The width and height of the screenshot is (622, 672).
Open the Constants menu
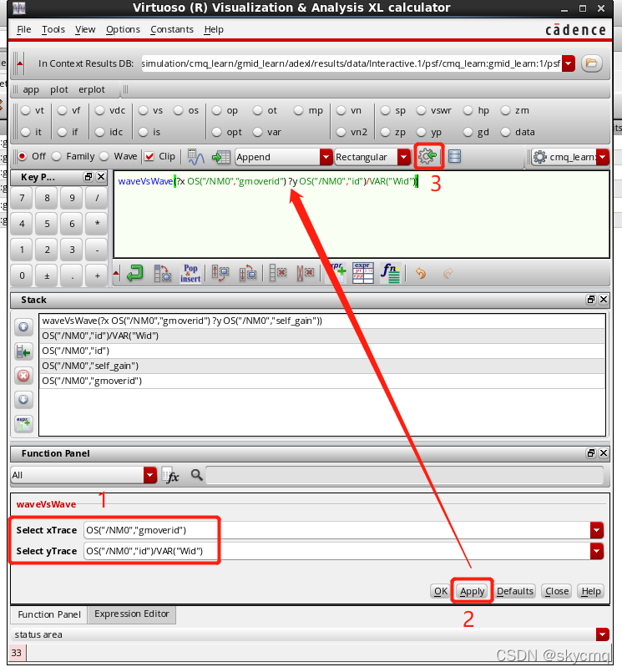[172, 29]
